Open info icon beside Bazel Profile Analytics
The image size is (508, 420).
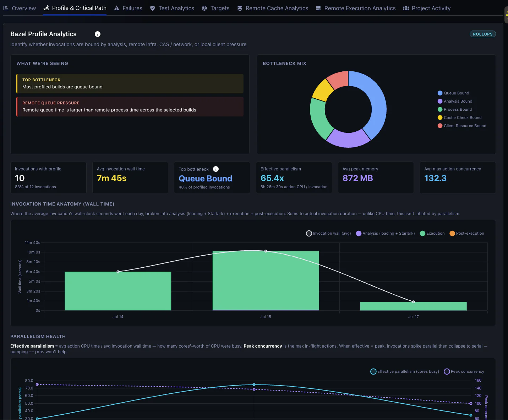(x=98, y=34)
